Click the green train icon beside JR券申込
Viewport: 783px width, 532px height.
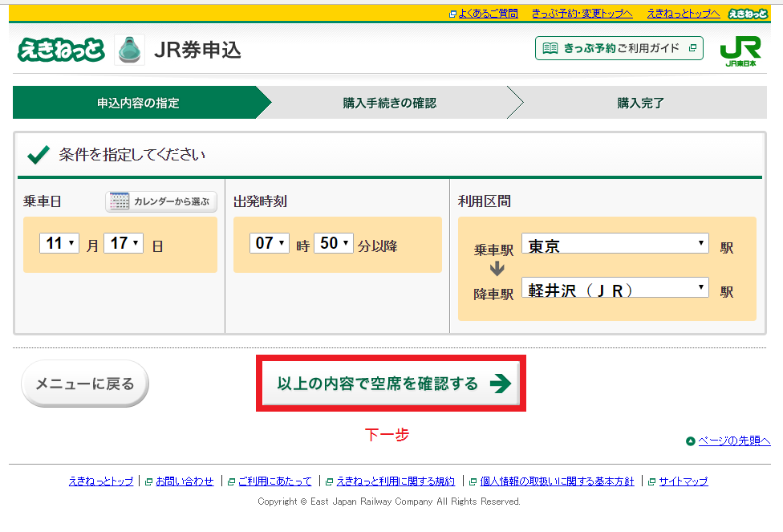coord(129,50)
